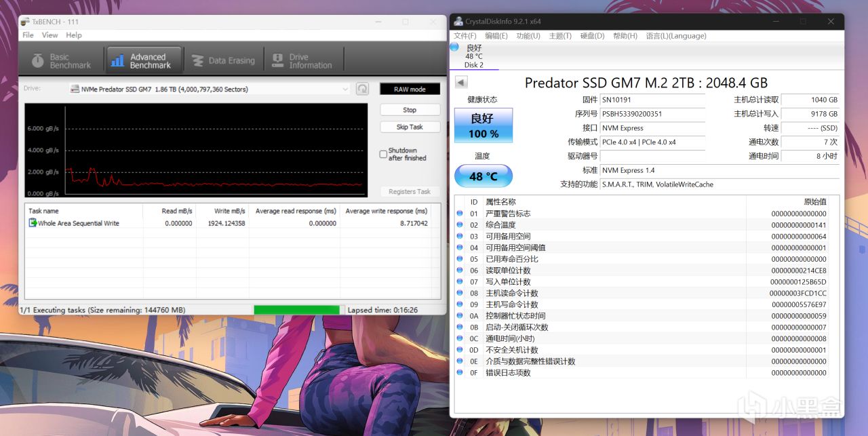Click the status dot for attribute 0D
868x436 pixels.
[x=460, y=350]
